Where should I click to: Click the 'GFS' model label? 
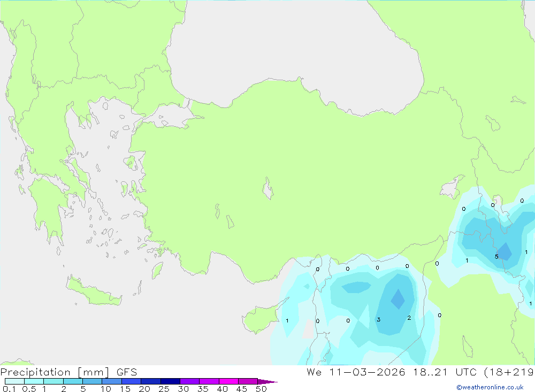[127, 372]
